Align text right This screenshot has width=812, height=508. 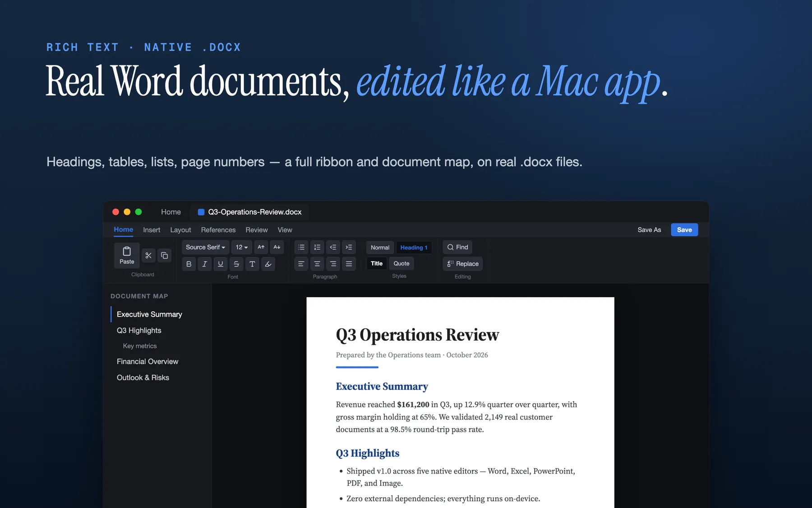tap(333, 264)
